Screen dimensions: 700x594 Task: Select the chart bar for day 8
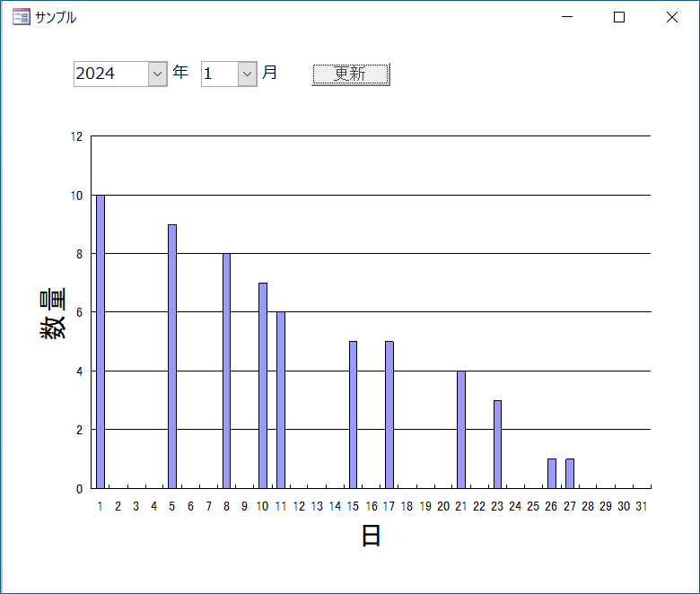(x=227, y=371)
